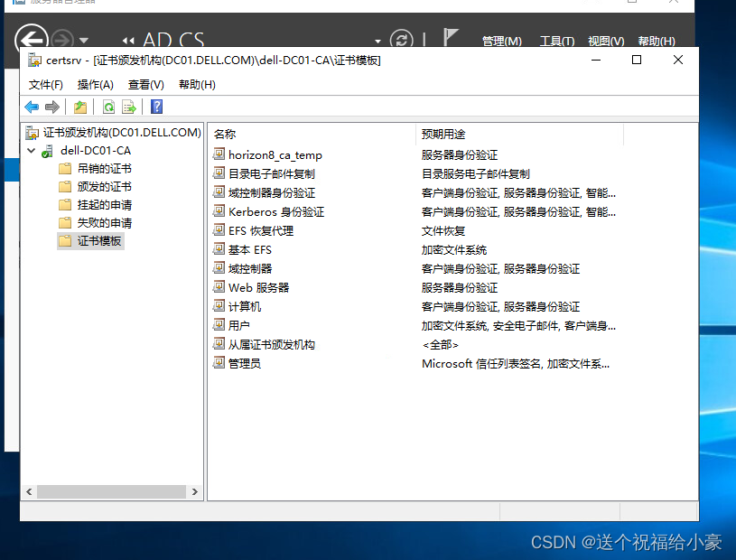The width and height of the screenshot is (736, 560).
Task: Click the 加密文件系统 purpose cell
Action: click(454, 250)
